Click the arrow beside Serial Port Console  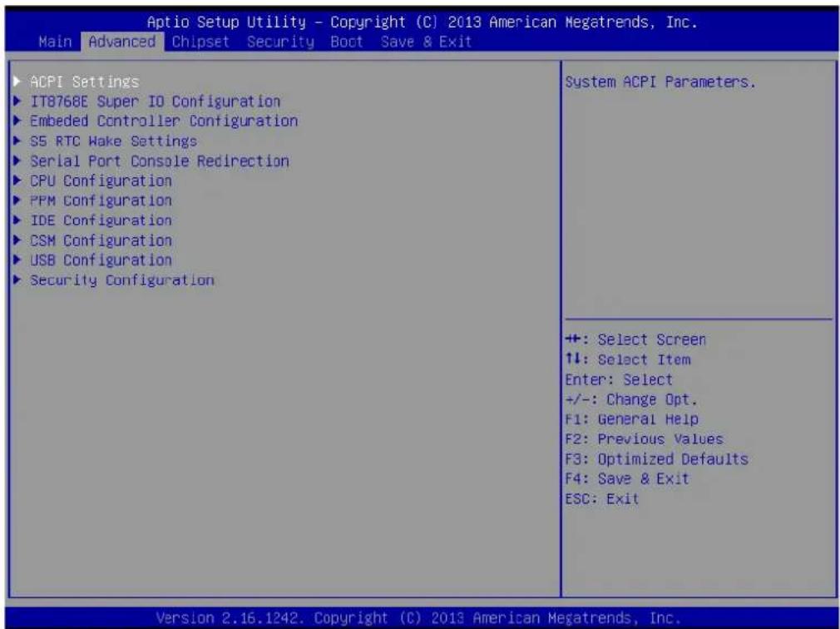pos(17,161)
